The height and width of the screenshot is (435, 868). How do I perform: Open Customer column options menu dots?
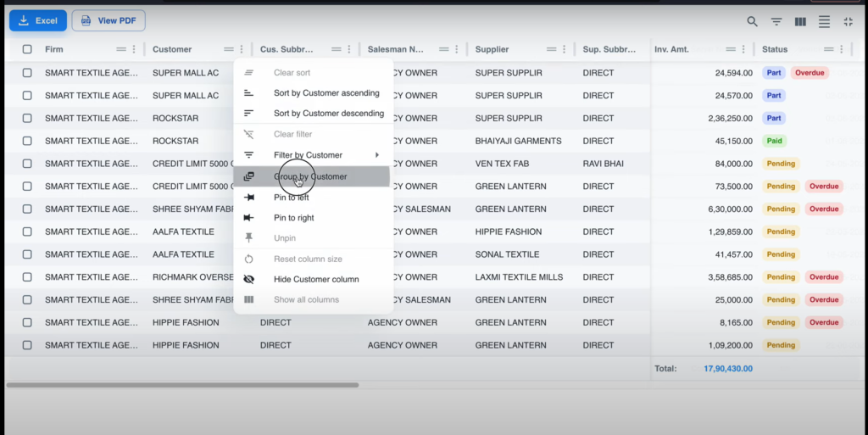241,49
